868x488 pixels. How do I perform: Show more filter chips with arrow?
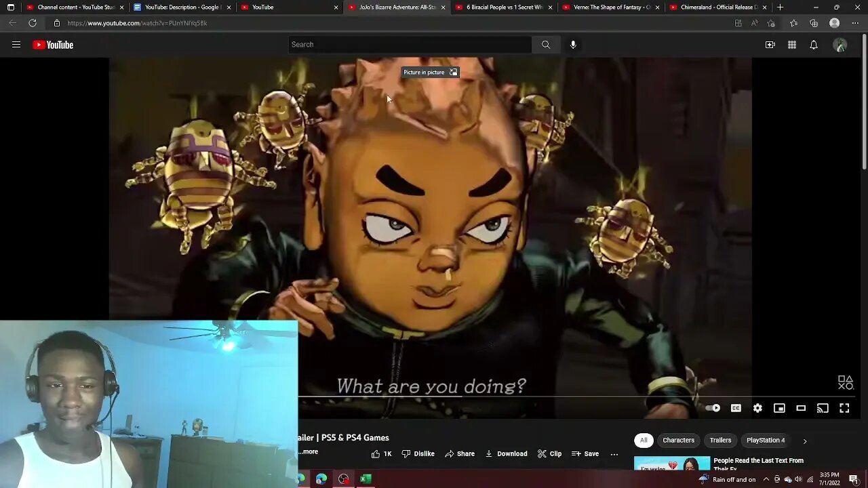(805, 441)
